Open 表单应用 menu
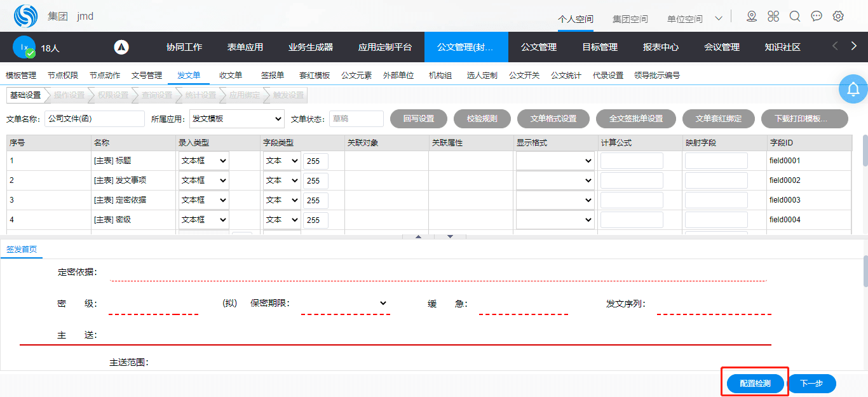The width and height of the screenshot is (868, 397). click(245, 47)
